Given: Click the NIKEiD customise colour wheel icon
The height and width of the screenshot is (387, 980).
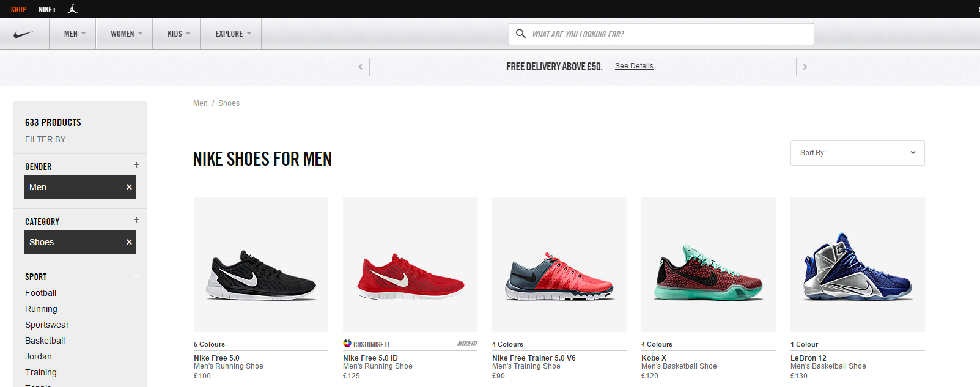Looking at the screenshot, I should [x=347, y=344].
